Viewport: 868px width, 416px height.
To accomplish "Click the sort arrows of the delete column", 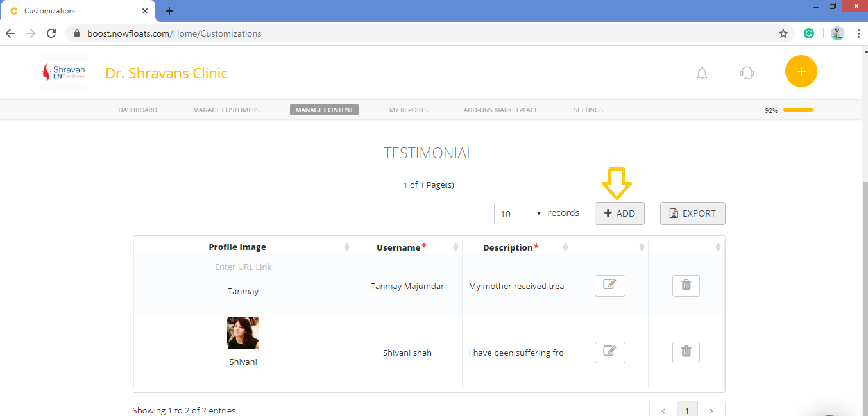I will pyautogui.click(x=719, y=247).
